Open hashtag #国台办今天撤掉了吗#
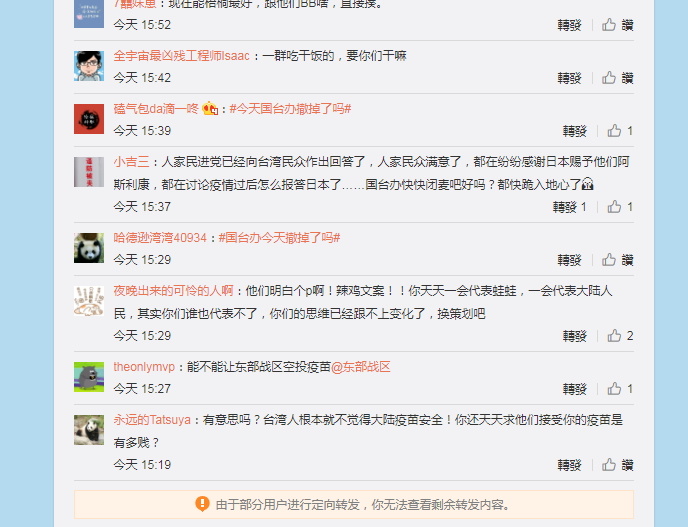 280,237
